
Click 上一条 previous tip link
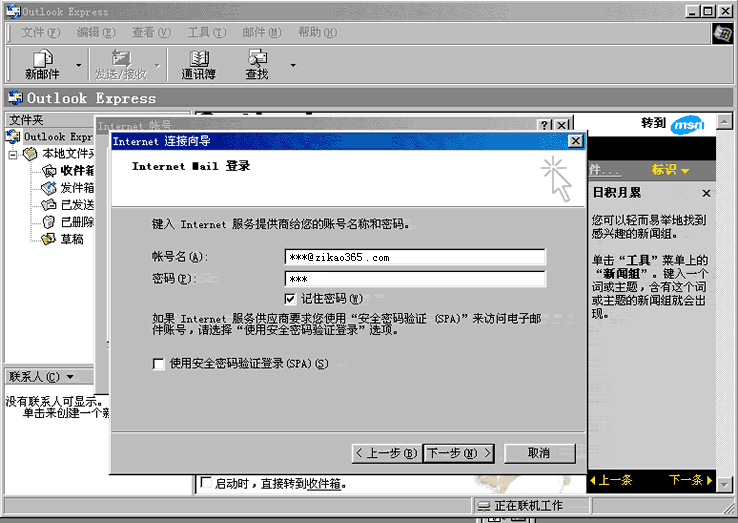click(x=611, y=480)
